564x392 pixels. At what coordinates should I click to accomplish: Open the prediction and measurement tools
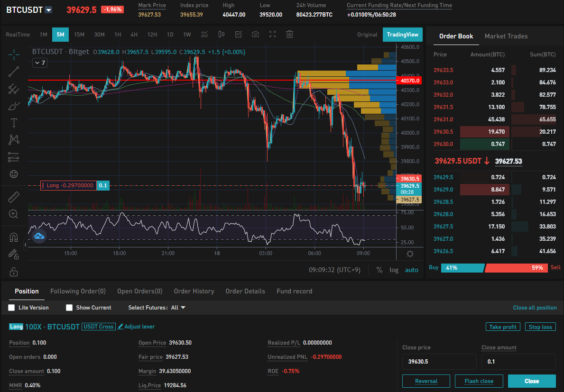click(x=14, y=157)
